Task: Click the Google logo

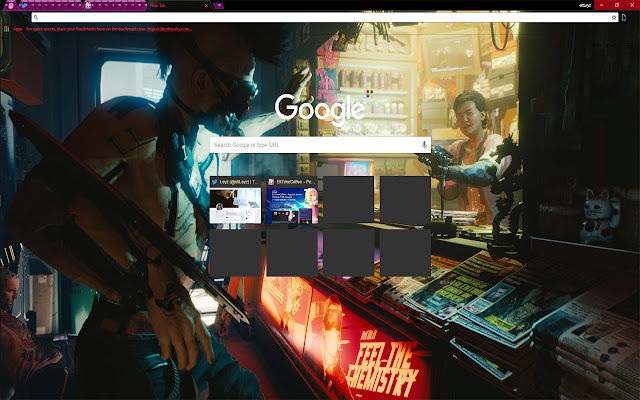Action: (320, 109)
